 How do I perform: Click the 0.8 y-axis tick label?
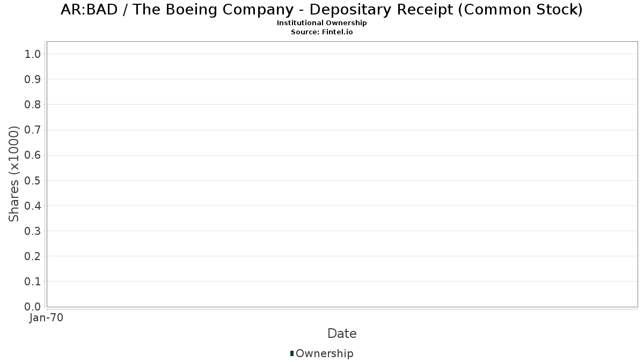[33, 105]
